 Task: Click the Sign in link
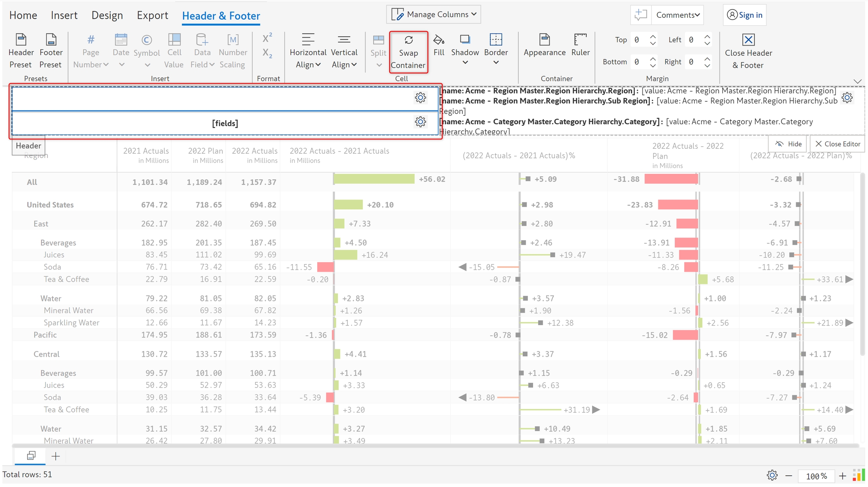pyautogui.click(x=750, y=15)
